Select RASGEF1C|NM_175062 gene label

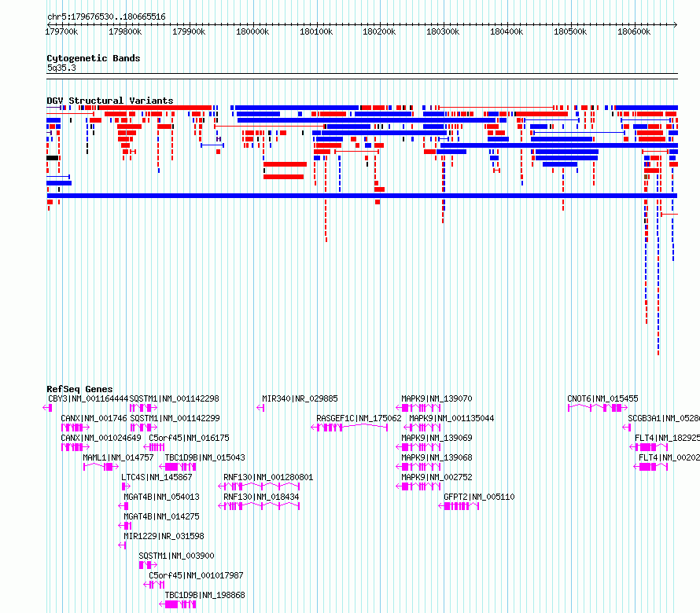[359, 418]
